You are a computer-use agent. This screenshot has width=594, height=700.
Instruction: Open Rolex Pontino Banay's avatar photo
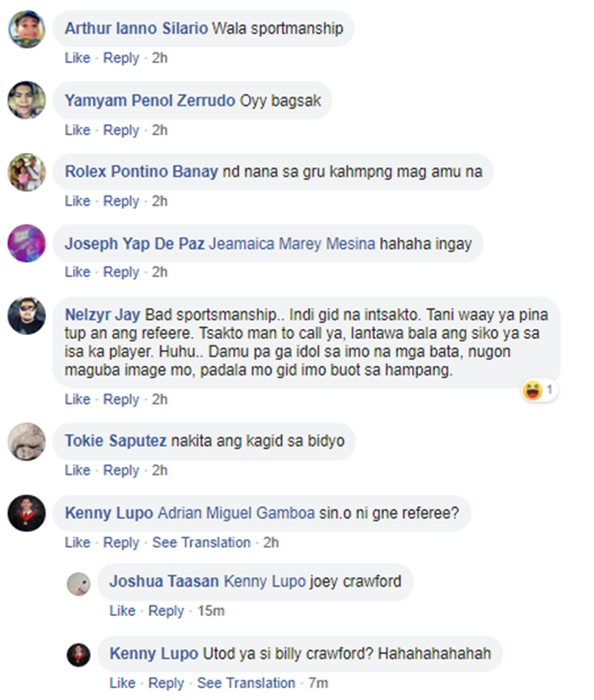[27, 172]
